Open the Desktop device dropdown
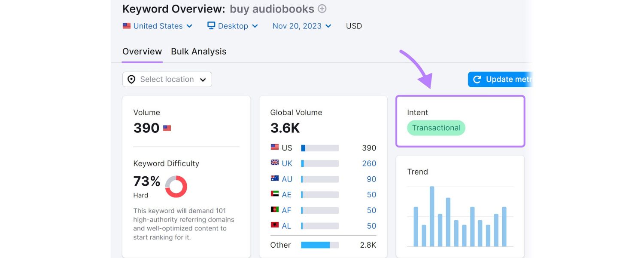644x258 pixels. (232, 26)
